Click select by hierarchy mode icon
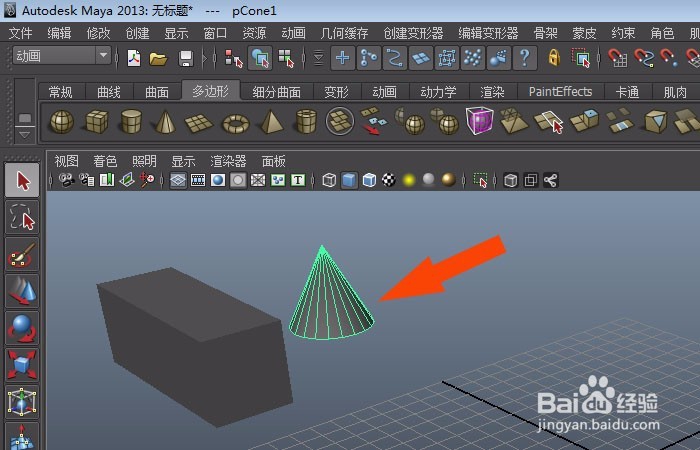 [x=233, y=58]
